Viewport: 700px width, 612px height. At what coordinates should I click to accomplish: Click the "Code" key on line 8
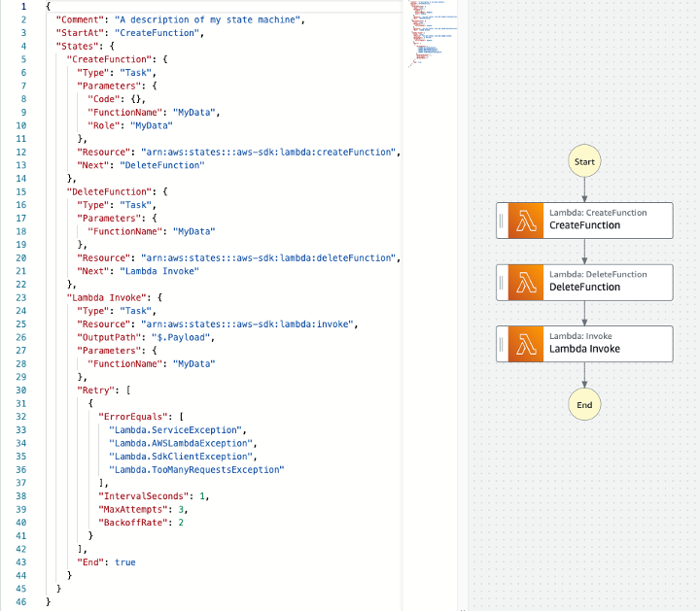104,99
